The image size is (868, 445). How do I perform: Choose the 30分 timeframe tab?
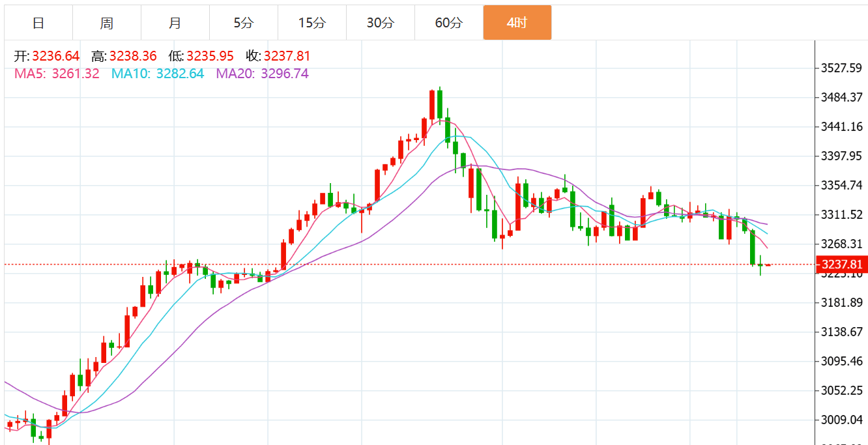[381, 23]
